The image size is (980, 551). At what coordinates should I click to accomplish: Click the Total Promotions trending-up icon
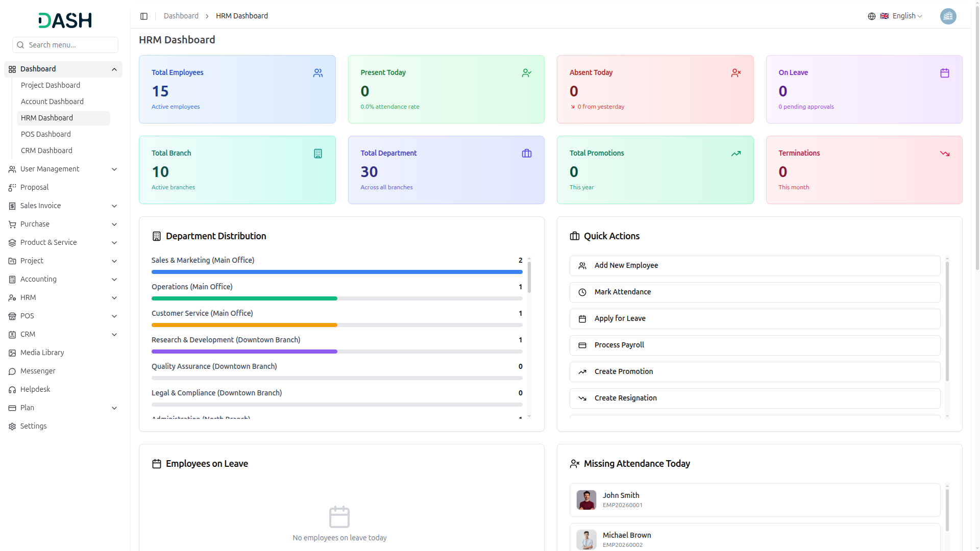(x=736, y=154)
